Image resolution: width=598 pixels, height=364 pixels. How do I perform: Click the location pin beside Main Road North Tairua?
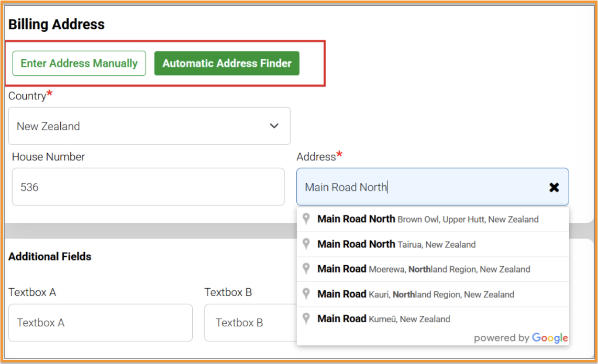[x=307, y=244]
